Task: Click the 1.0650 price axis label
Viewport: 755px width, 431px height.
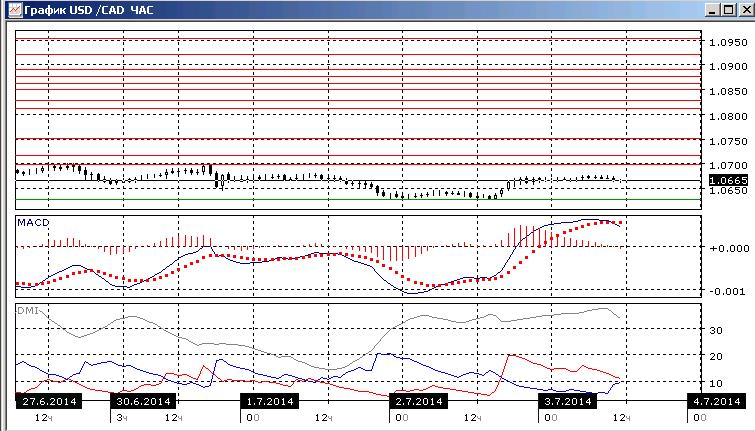Action: 729,191
